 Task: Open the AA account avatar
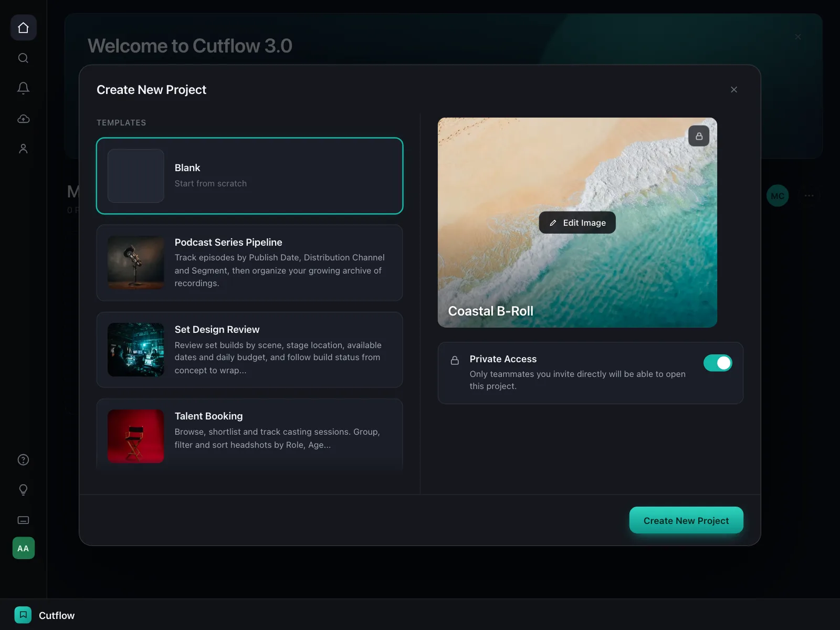point(24,548)
